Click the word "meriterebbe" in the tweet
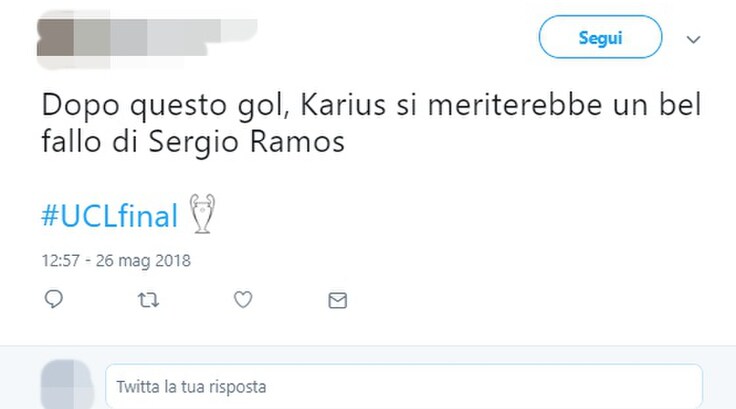This screenshot has width=736, height=409. click(x=514, y=105)
